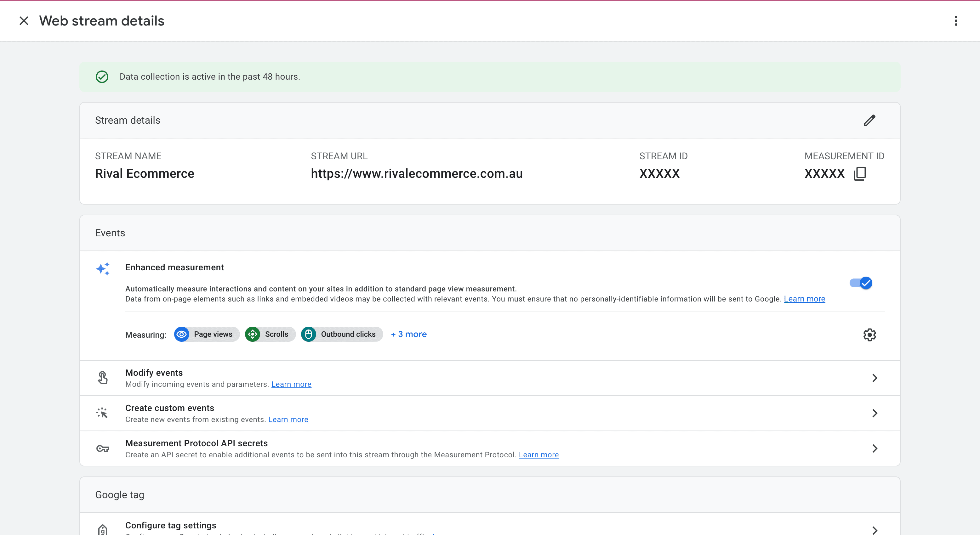This screenshot has height=535, width=980.
Task: Open the Configure tag settings chevron
Action: click(x=875, y=530)
